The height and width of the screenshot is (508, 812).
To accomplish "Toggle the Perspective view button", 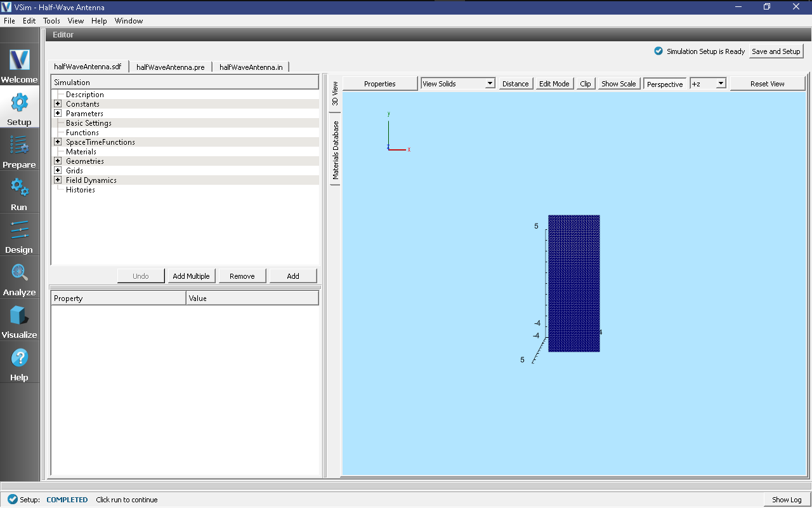I will (665, 84).
